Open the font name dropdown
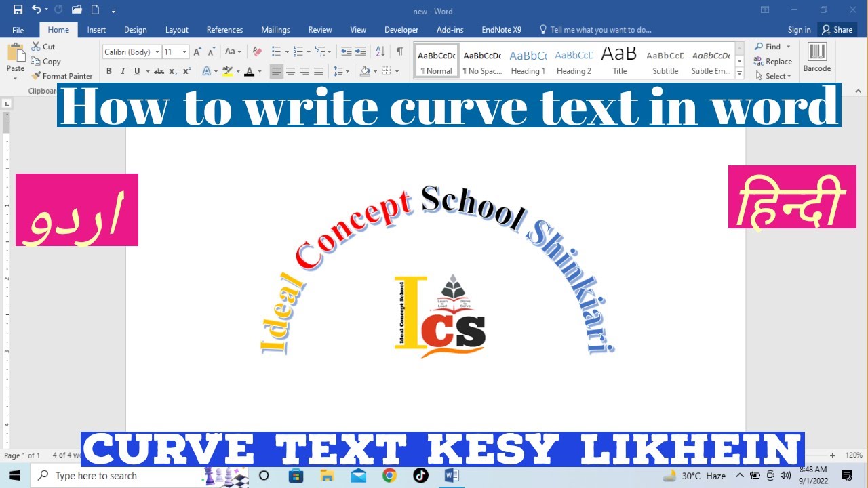The image size is (868, 488). [157, 52]
